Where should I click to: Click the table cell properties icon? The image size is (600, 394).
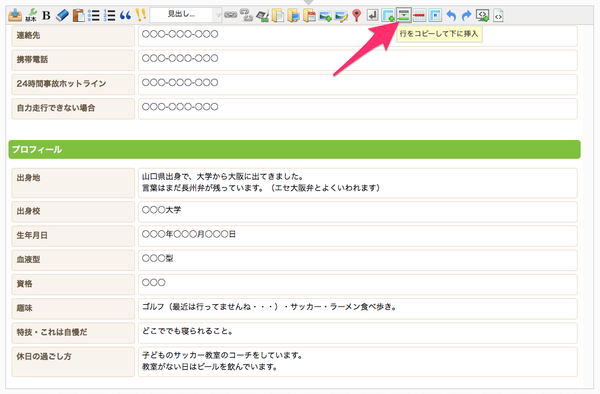point(435,15)
